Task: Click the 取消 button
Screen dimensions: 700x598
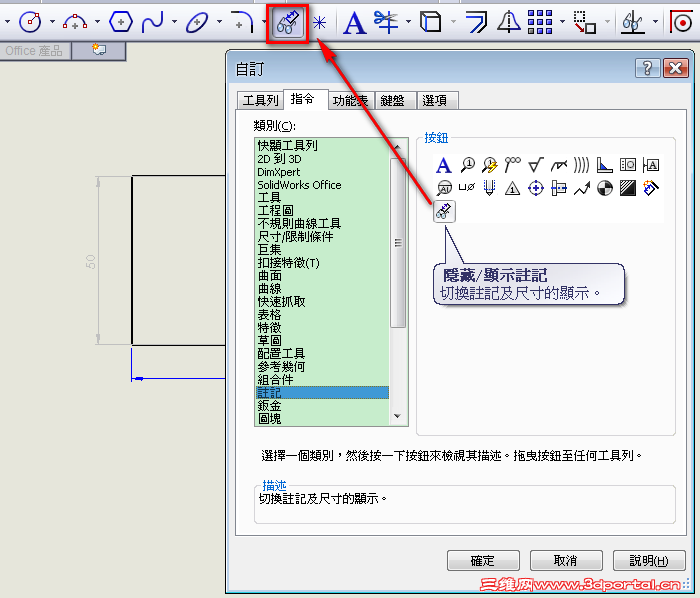Action: click(566, 561)
